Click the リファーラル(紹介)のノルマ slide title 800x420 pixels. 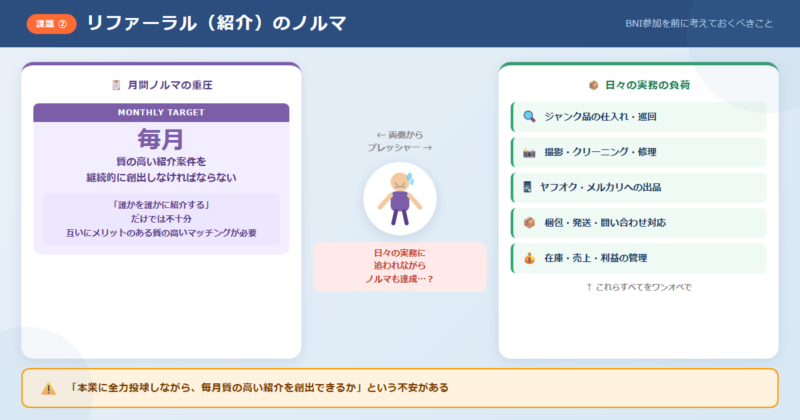pos(216,23)
